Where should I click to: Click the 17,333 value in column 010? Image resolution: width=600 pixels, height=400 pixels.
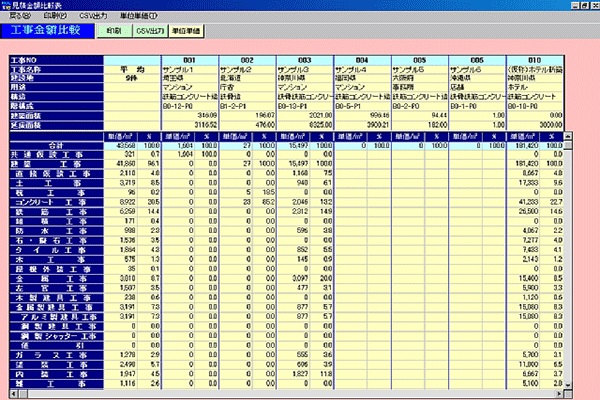tap(523, 183)
